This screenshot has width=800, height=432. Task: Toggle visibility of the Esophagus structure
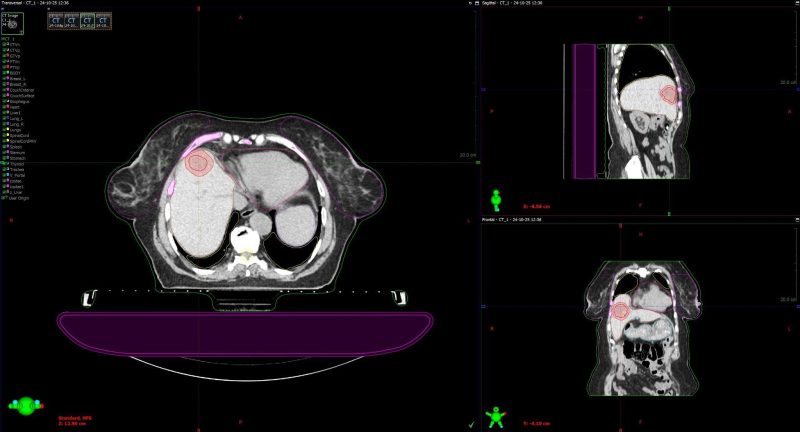[4, 100]
